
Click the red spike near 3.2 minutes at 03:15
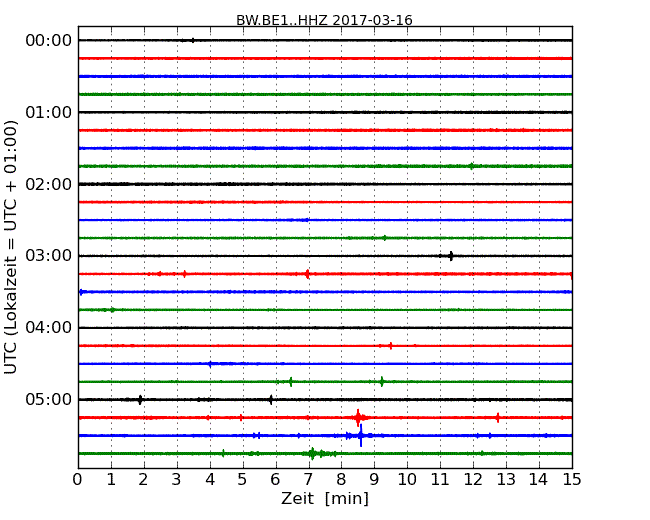click(184, 274)
